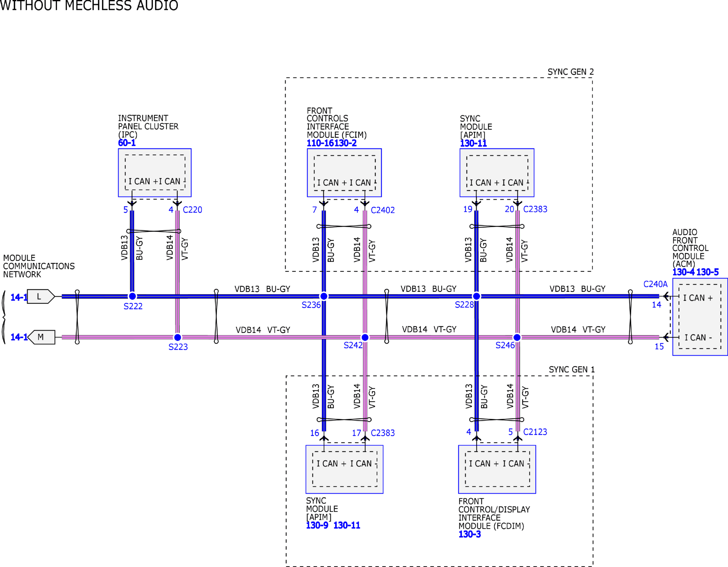
Task: Click the S223 splice dot
Action: point(177,337)
